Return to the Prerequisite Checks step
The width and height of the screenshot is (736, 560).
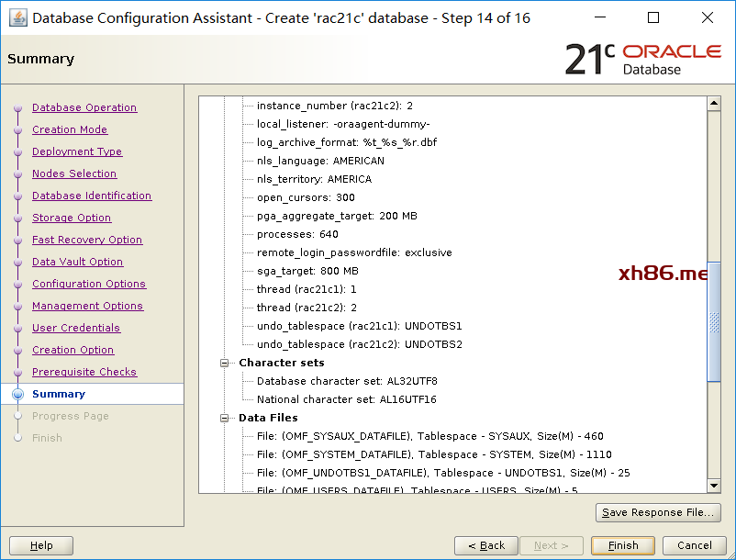pos(84,372)
